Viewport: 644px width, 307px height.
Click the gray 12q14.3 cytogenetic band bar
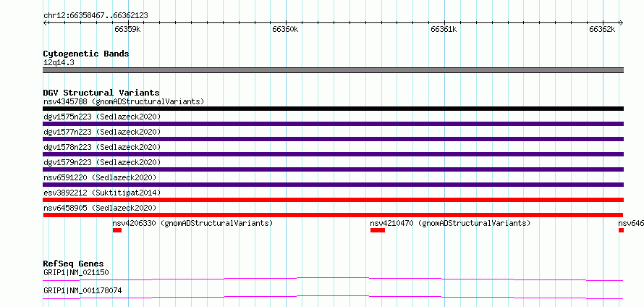333,70
